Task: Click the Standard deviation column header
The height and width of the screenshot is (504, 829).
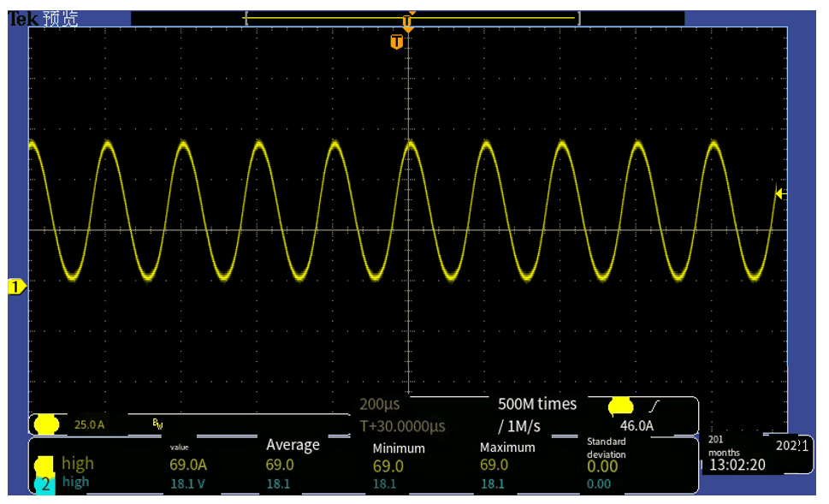Action: tap(607, 448)
